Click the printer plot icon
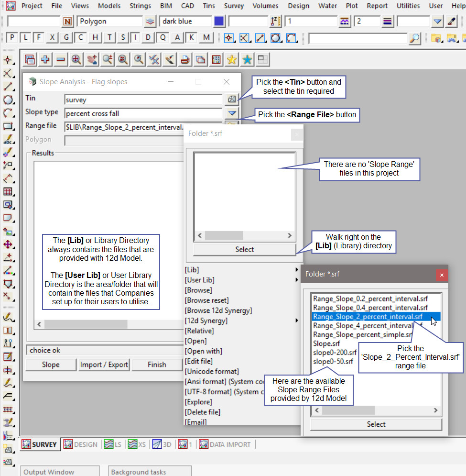Screen dimensions: 466x476 point(185,59)
